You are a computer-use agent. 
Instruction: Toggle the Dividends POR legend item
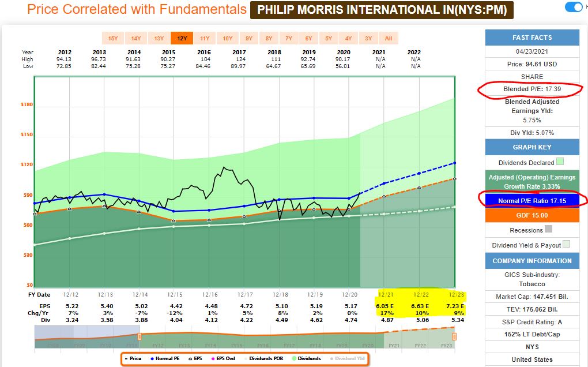[264, 358]
